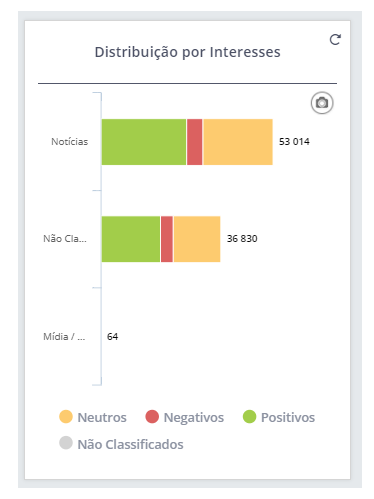Image resolution: width=374 pixels, height=499 pixels.
Task: Click the camera snapshot icon
Action: point(322,103)
